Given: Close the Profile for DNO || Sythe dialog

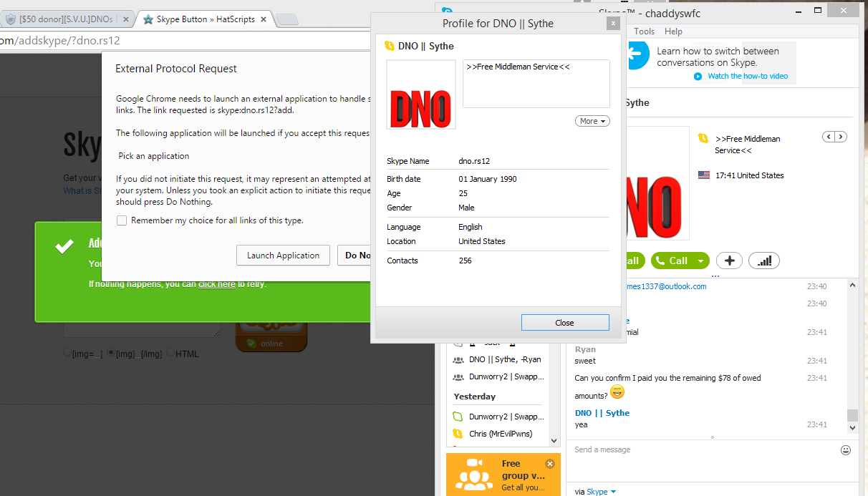Looking at the screenshot, I should pos(612,24).
